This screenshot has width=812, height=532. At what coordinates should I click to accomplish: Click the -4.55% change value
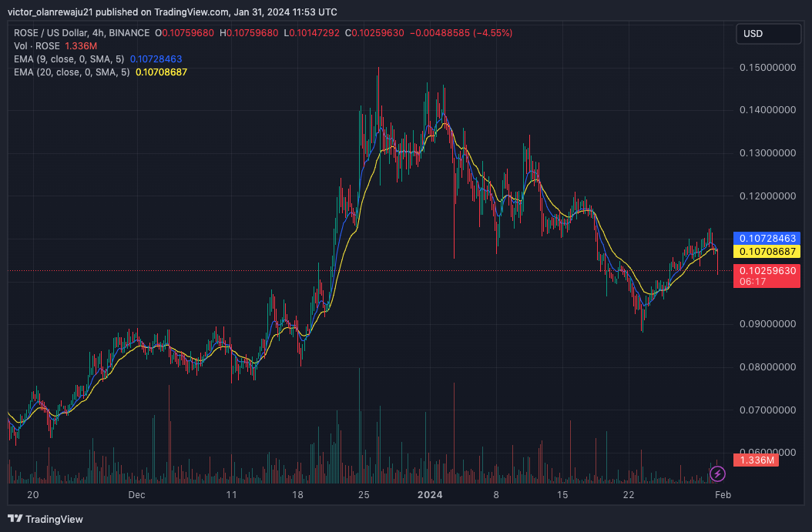coord(492,32)
